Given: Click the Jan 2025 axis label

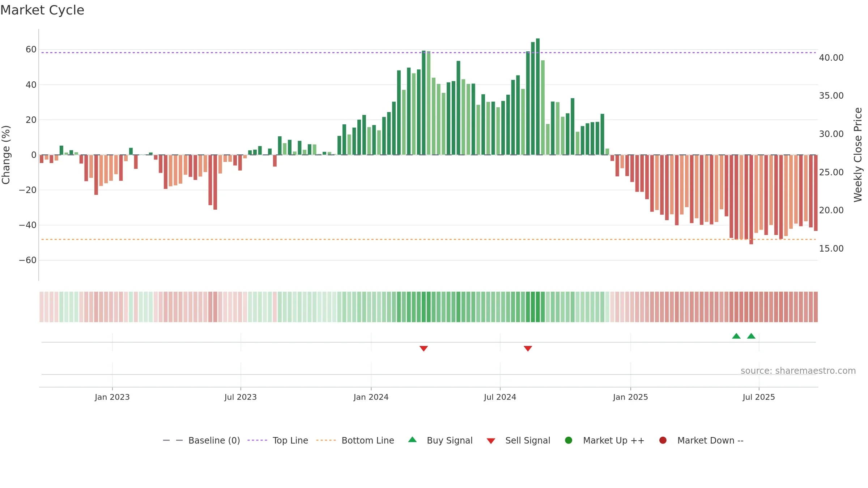Looking at the screenshot, I should click(630, 397).
